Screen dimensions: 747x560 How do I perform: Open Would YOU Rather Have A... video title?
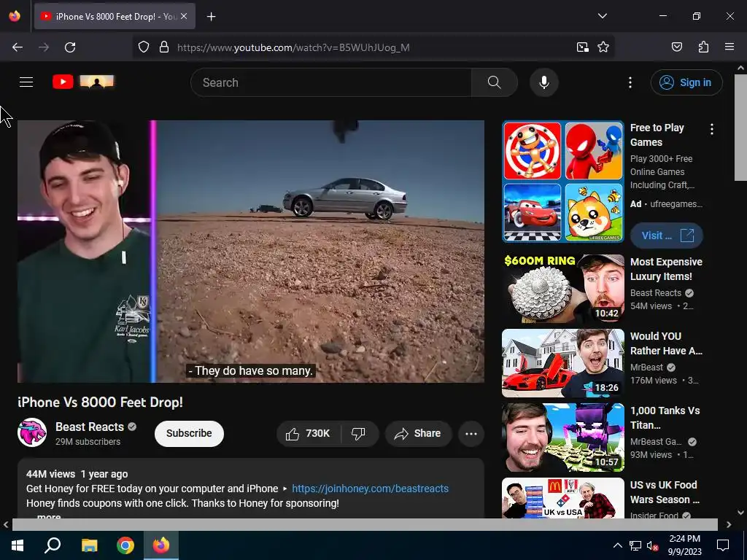click(666, 343)
